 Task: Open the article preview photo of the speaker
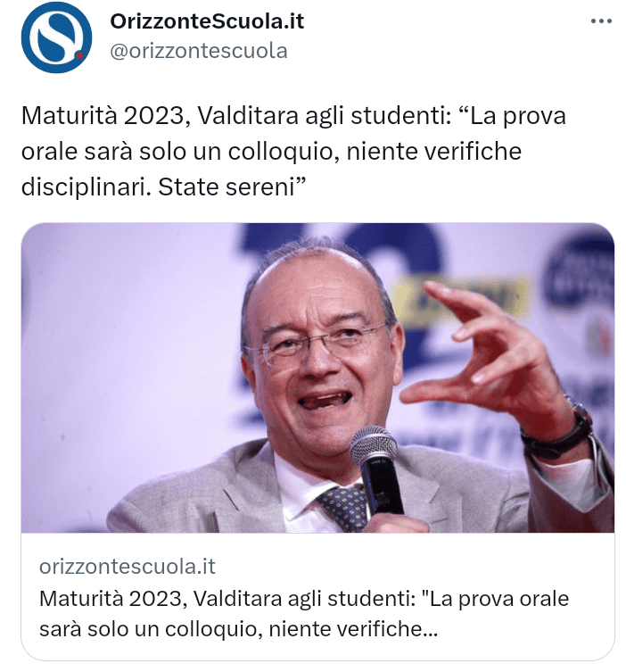317,377
